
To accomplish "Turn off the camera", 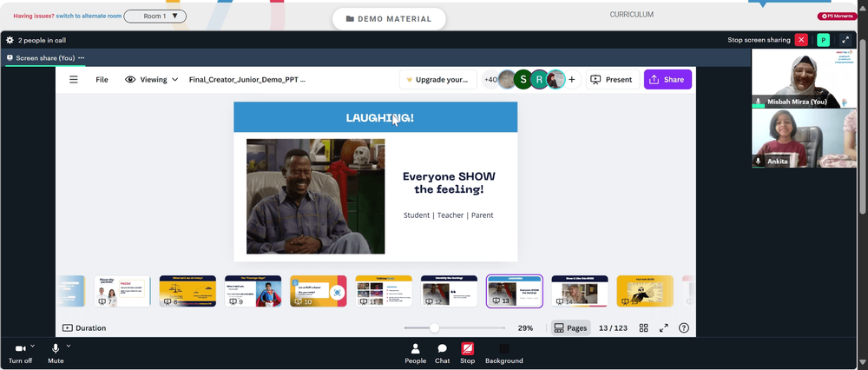I will [x=21, y=353].
